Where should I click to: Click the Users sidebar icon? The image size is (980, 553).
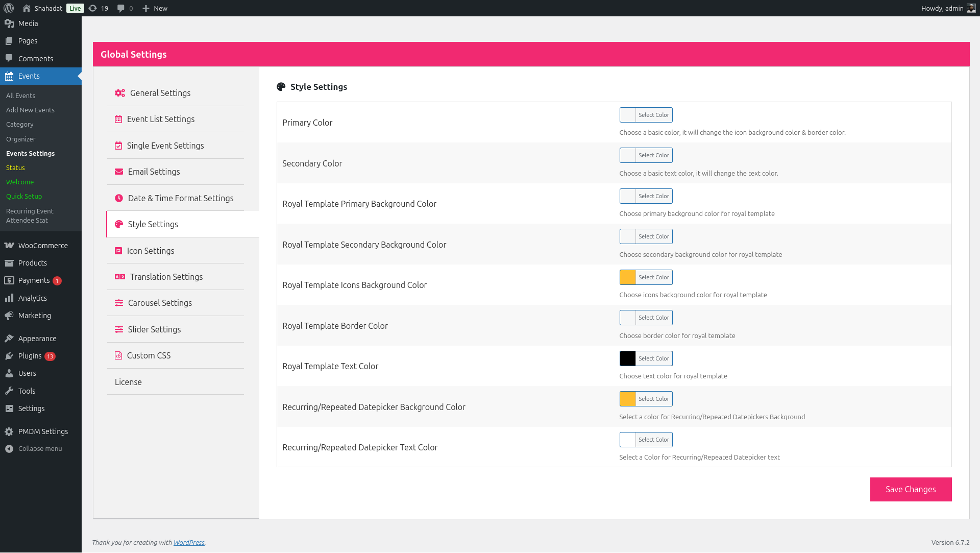pyautogui.click(x=9, y=373)
